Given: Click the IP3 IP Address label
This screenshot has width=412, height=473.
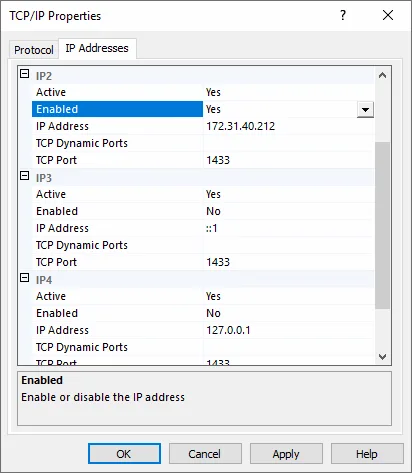Looking at the screenshot, I should click(x=62, y=228).
